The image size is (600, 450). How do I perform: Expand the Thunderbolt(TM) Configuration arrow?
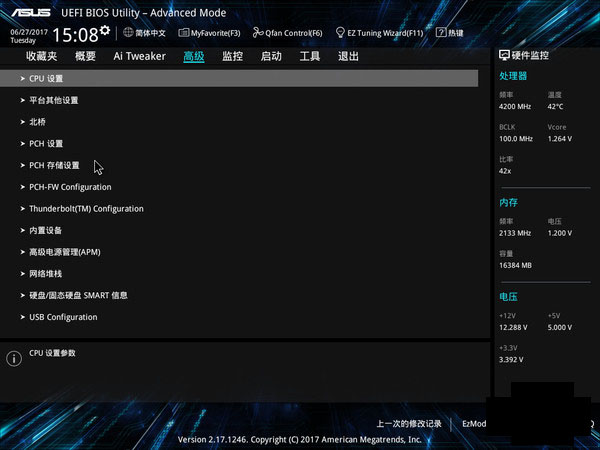(x=23, y=209)
